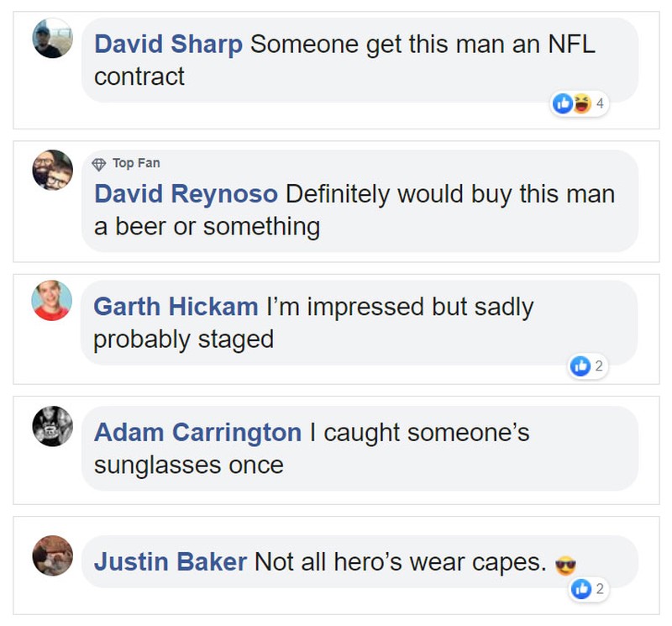The width and height of the screenshot is (672, 626).
Task: Open reaction count on Justin Baker's comment
Action: pyautogui.click(x=599, y=590)
